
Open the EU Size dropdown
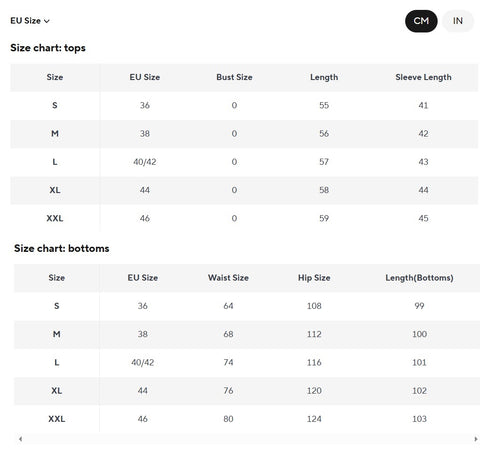coord(30,21)
